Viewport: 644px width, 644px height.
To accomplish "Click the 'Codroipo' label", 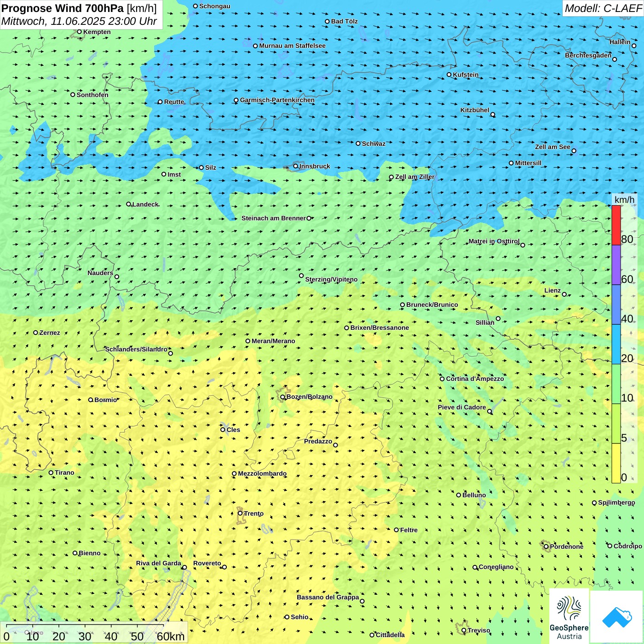I will coord(628,546).
